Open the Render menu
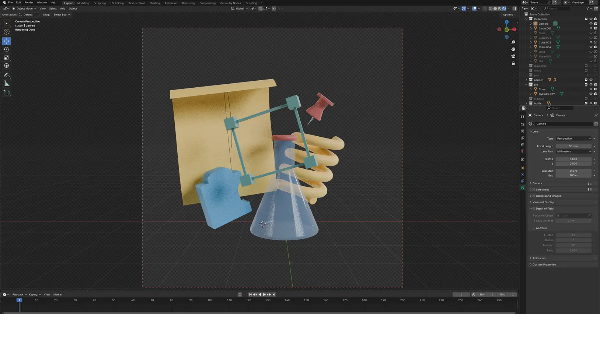Screen dimensions: 600x364 (29, 3)
